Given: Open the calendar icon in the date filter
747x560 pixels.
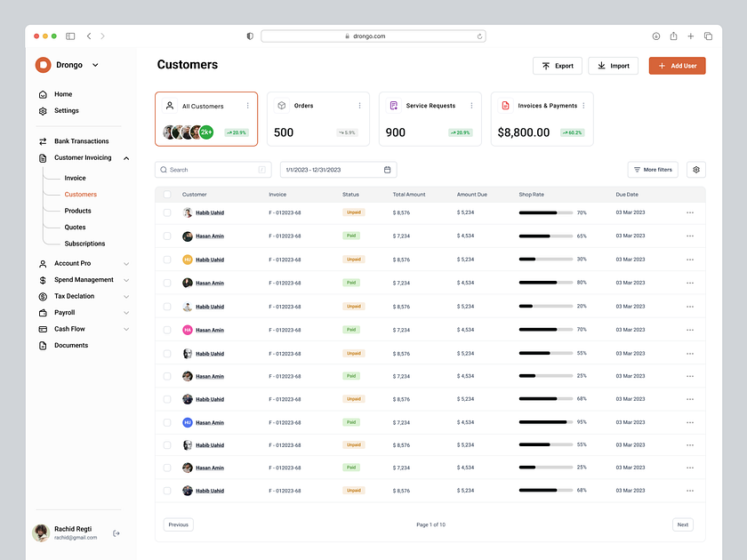Looking at the screenshot, I should pos(387,169).
